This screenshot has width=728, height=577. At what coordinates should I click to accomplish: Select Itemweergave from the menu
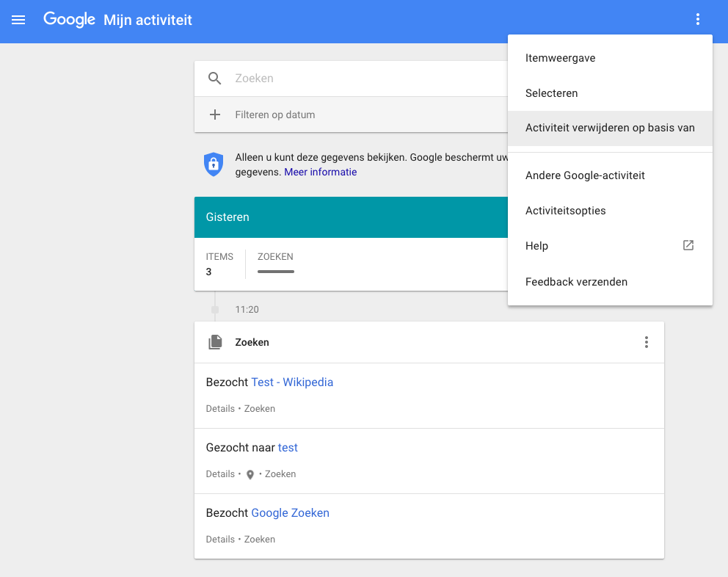click(x=560, y=58)
